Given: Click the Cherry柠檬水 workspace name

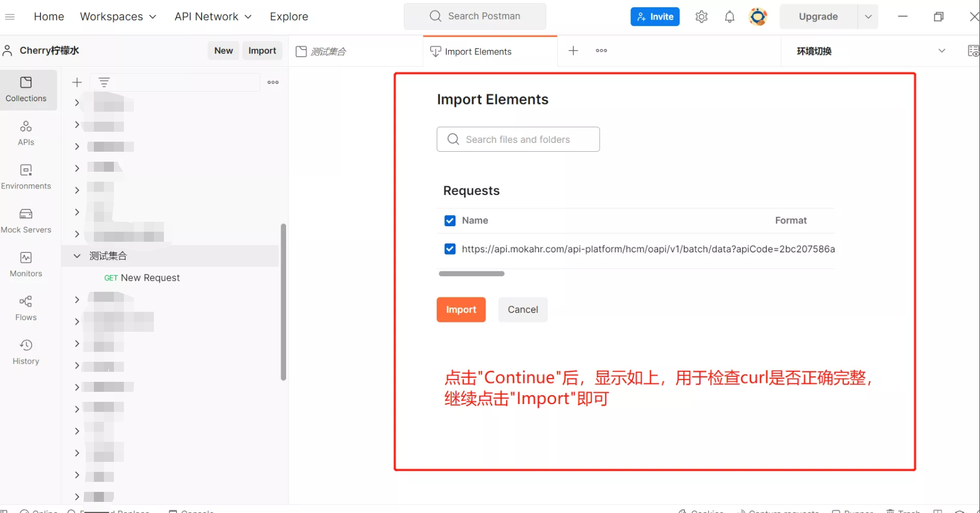Looking at the screenshot, I should tap(49, 51).
